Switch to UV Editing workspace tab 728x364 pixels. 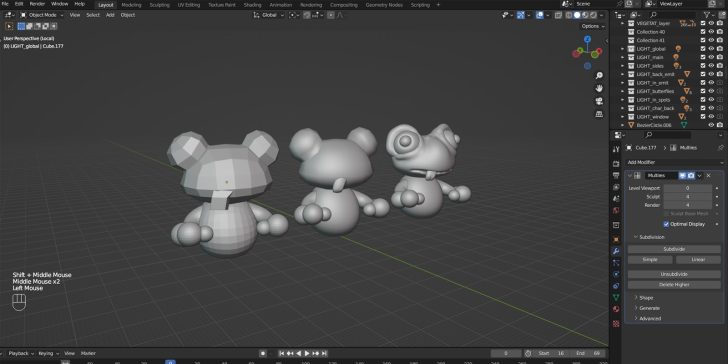click(188, 5)
